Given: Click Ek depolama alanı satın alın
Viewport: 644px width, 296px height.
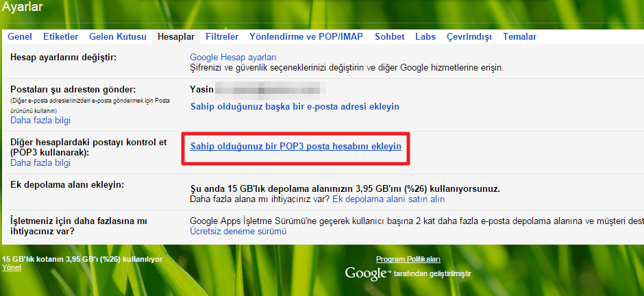Looking at the screenshot, I should (388, 199).
